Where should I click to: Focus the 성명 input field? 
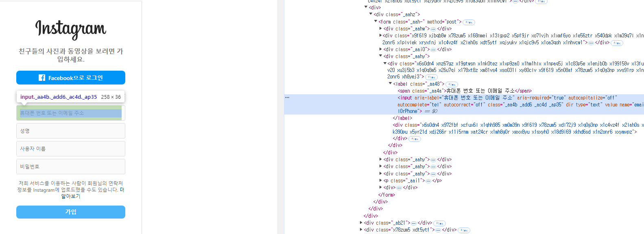[71, 131]
